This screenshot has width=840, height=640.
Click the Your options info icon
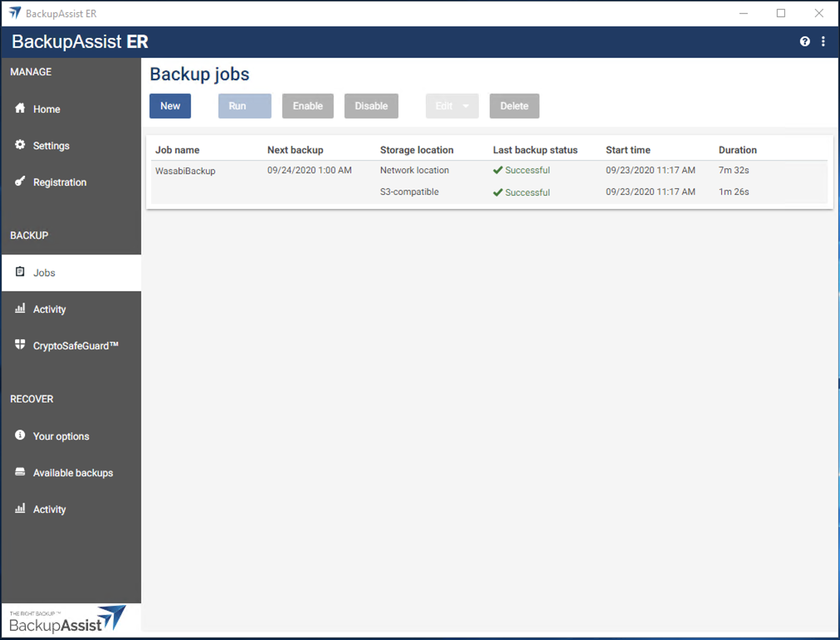pyautogui.click(x=20, y=435)
